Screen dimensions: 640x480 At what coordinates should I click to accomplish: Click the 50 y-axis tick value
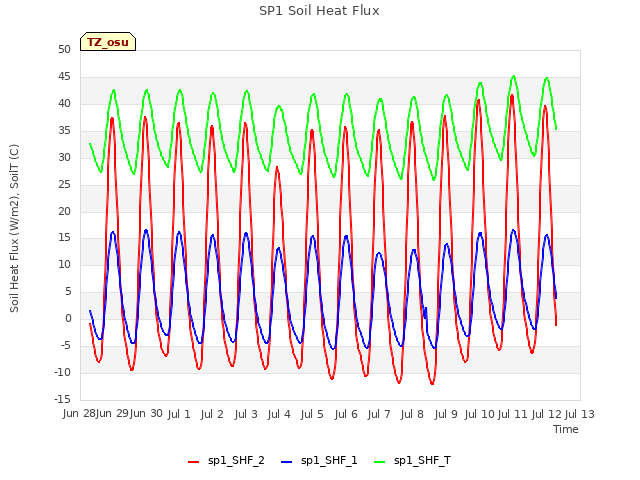(64, 49)
